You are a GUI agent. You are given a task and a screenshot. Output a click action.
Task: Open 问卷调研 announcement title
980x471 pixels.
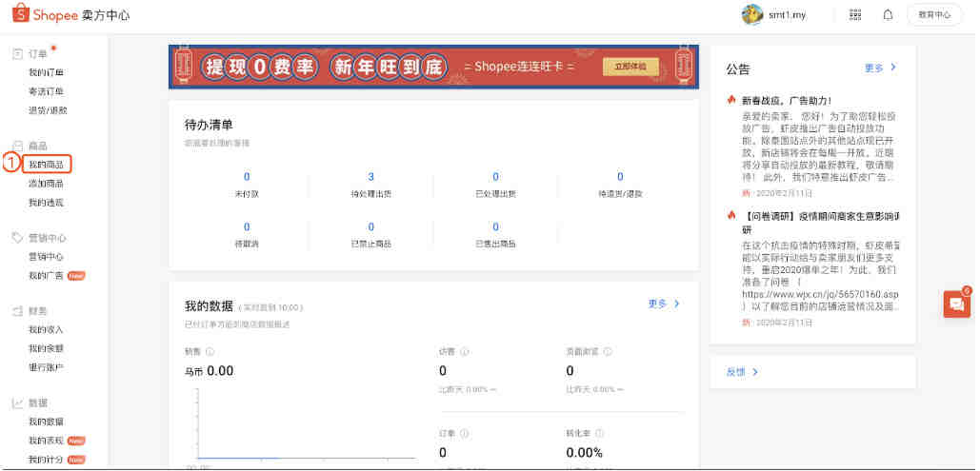point(821,221)
